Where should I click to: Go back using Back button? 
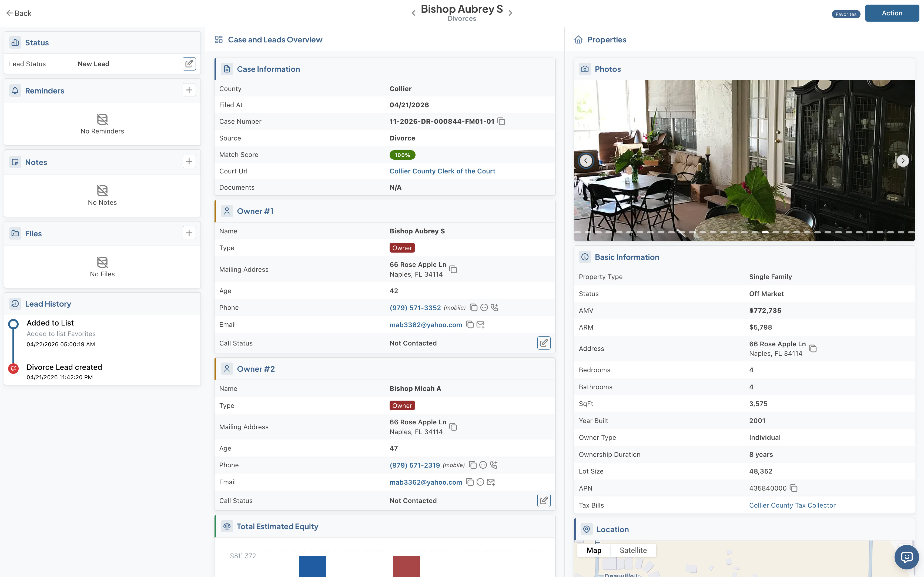[19, 13]
